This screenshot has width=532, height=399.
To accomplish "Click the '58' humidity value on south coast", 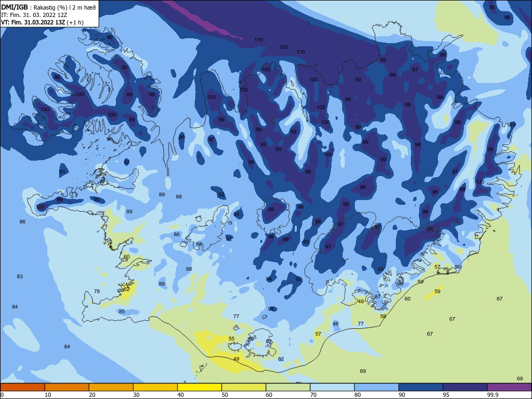I will (x=383, y=316).
